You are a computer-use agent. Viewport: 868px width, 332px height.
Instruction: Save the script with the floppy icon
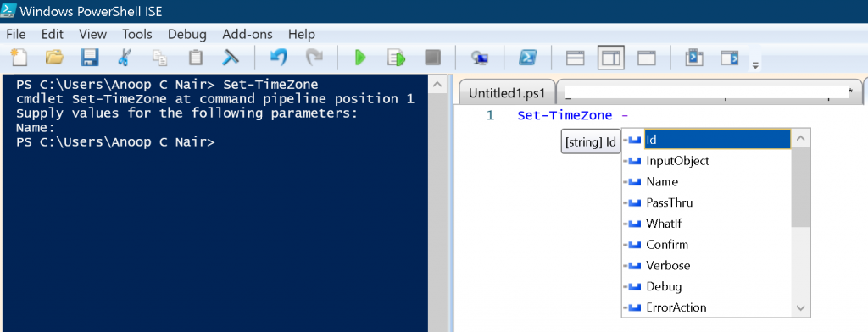(90, 57)
